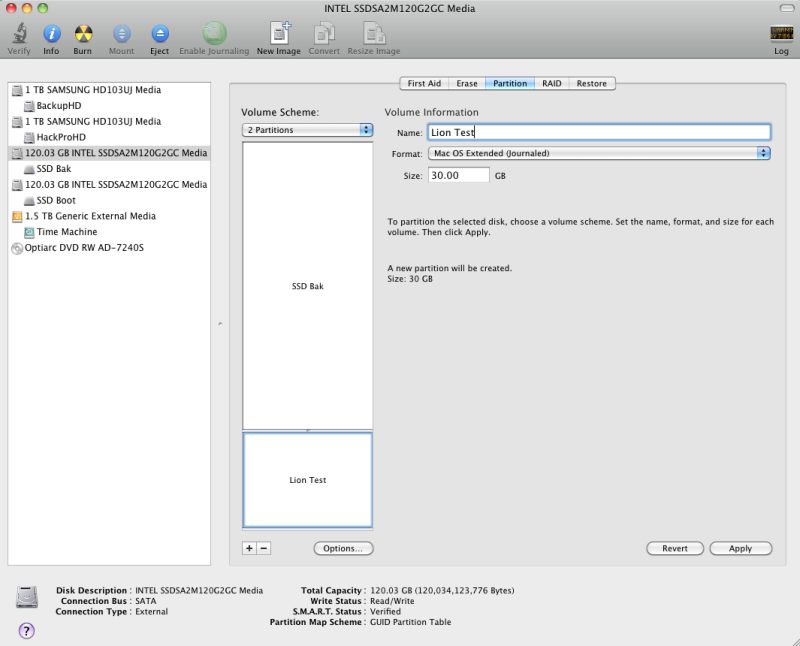Eject the selected disk via toolbar

click(160, 34)
